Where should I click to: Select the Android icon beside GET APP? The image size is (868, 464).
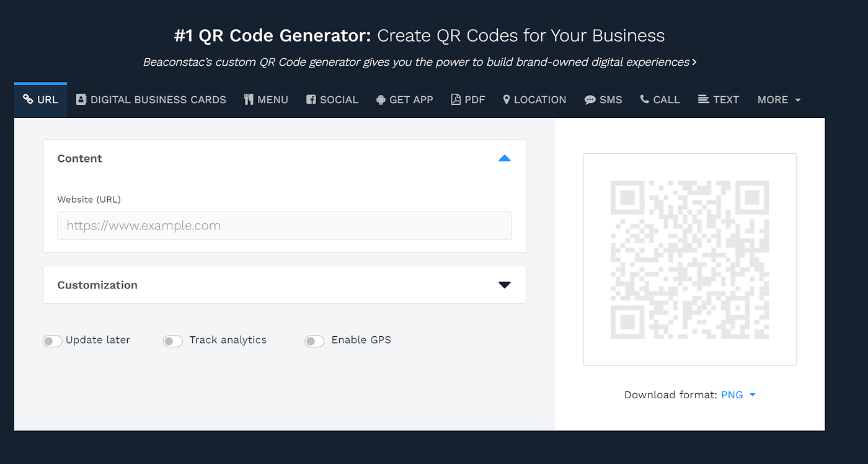(381, 99)
